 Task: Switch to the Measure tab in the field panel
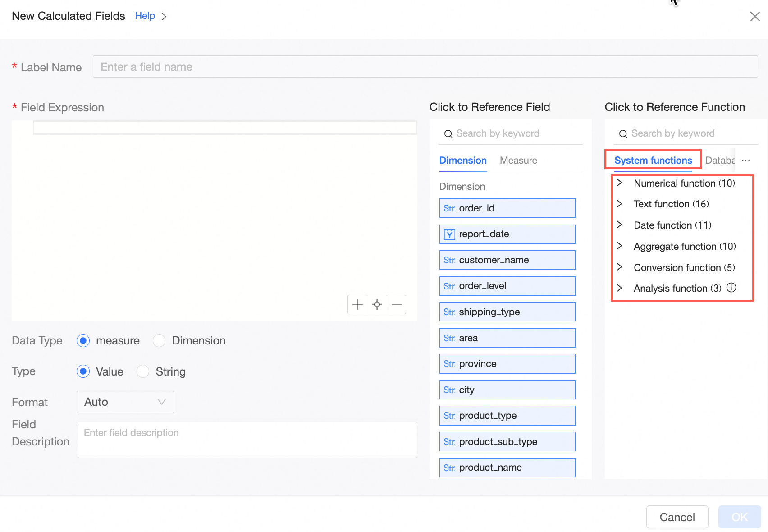coord(518,160)
